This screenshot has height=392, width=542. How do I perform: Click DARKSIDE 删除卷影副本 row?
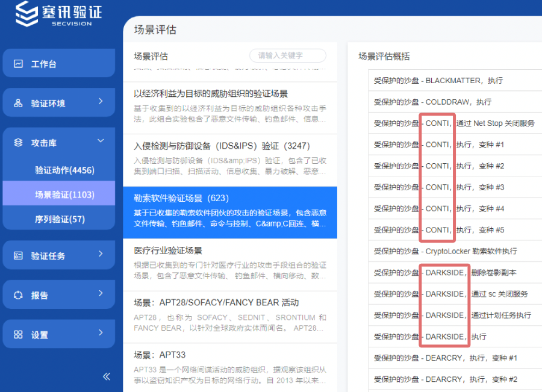(x=455, y=273)
